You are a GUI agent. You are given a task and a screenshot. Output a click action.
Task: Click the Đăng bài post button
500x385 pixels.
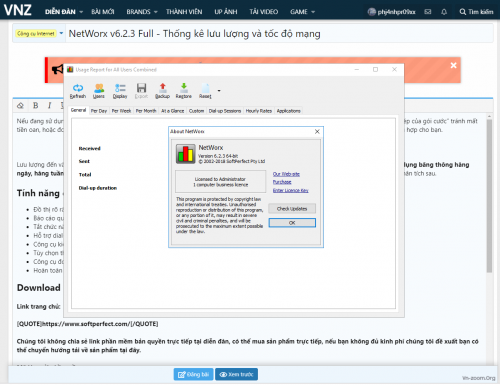(x=194, y=374)
